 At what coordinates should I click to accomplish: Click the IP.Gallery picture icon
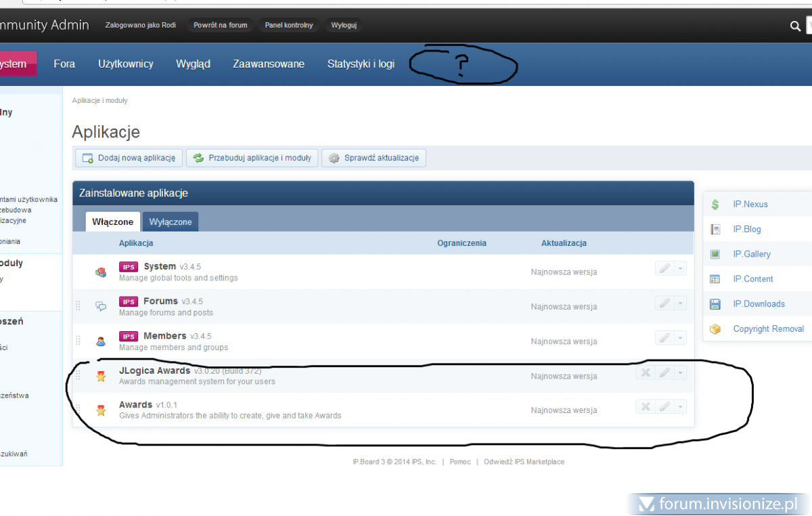[715, 254]
